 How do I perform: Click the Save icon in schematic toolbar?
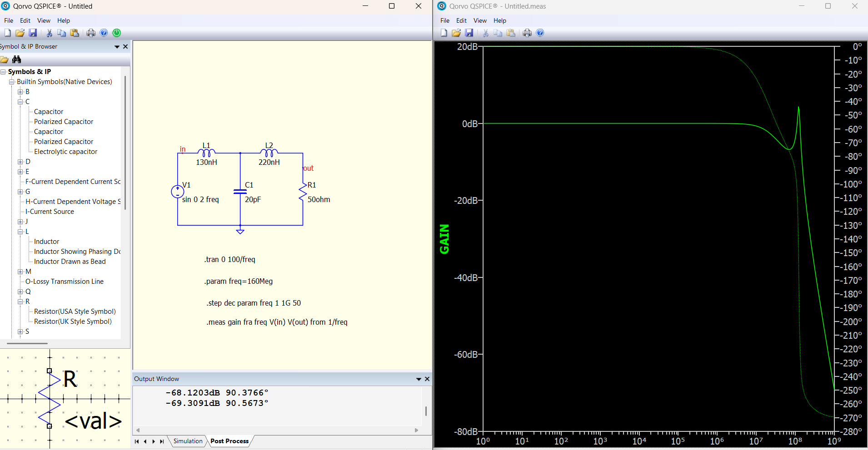pyautogui.click(x=33, y=33)
